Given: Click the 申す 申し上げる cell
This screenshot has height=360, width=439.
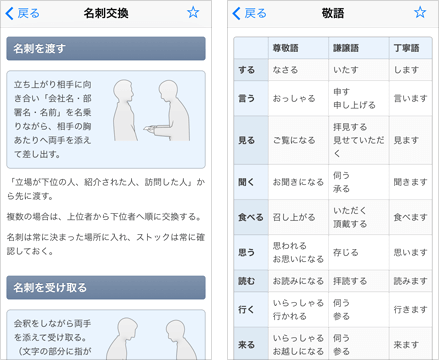Looking at the screenshot, I should click(359, 98).
